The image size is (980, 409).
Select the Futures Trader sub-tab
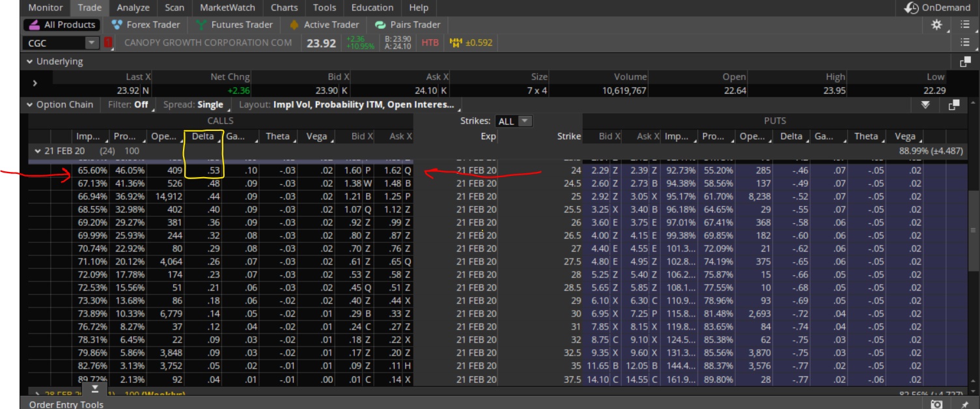tap(236, 25)
